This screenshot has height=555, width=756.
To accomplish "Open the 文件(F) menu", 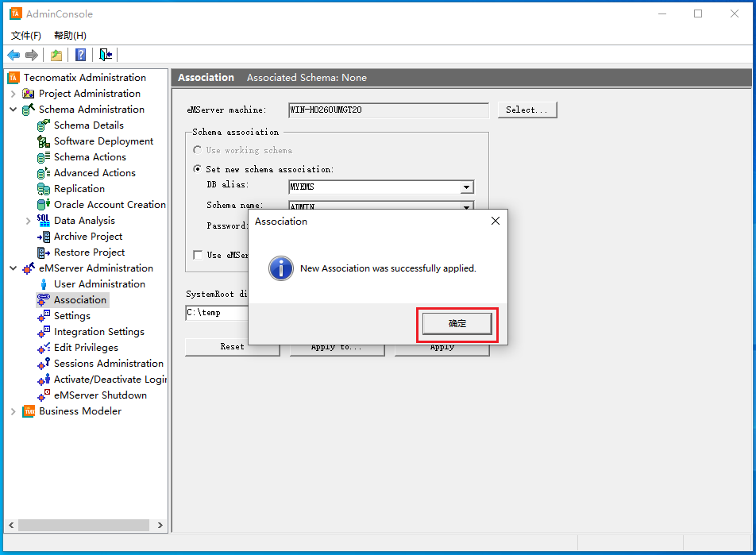I will coord(26,36).
